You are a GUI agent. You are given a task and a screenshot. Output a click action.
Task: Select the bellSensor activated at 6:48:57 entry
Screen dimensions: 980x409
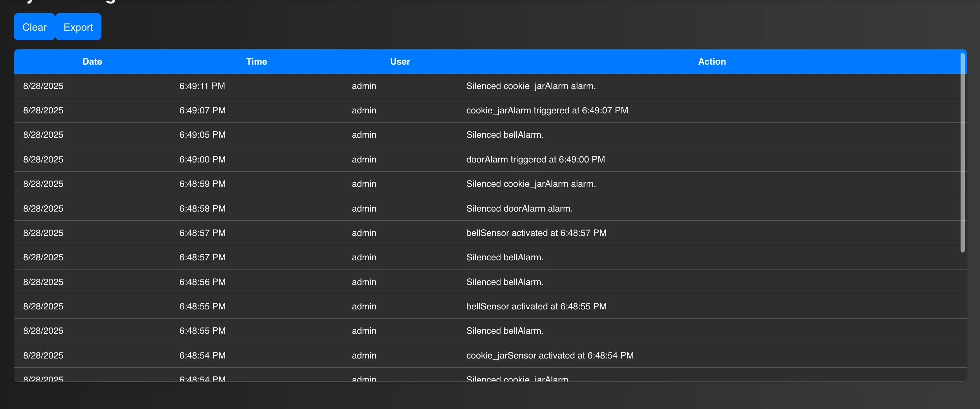click(536, 233)
